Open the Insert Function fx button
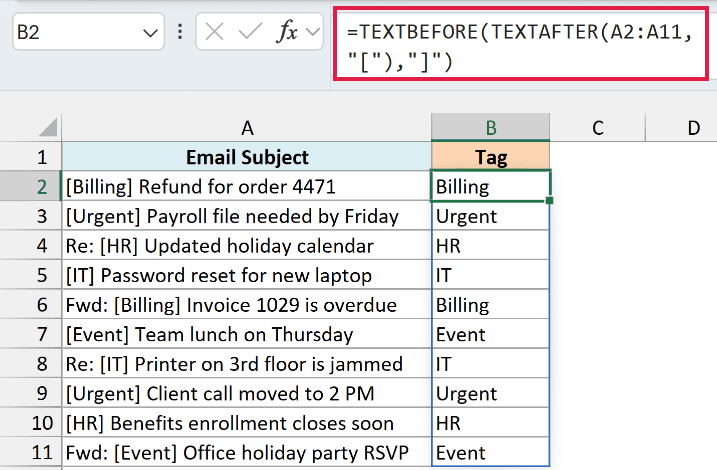Image resolution: width=717 pixels, height=470 pixels. (x=287, y=32)
